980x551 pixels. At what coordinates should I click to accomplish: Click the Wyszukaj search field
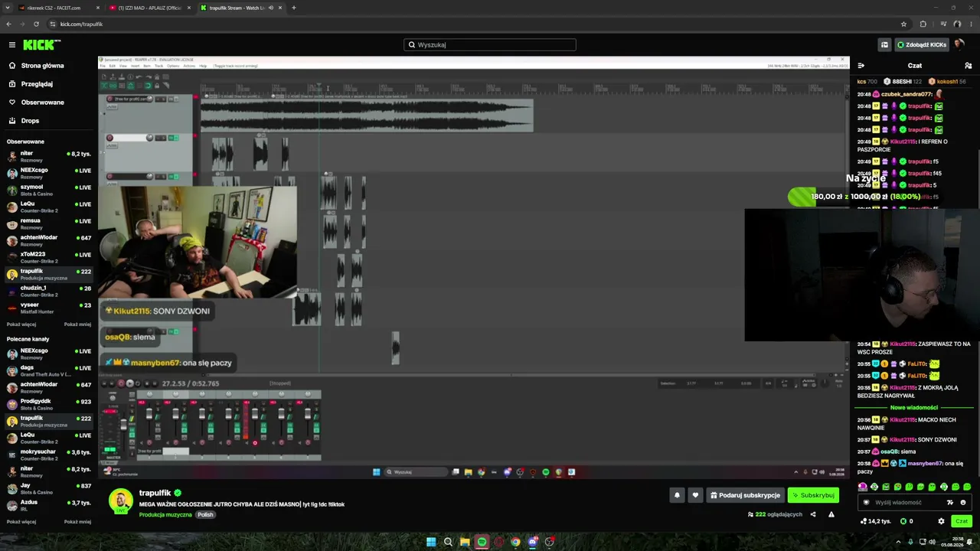(x=490, y=44)
